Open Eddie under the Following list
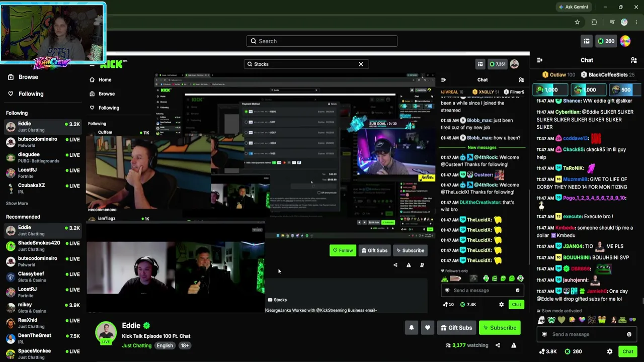Screen dimensions: 644x362 tap(43, 127)
